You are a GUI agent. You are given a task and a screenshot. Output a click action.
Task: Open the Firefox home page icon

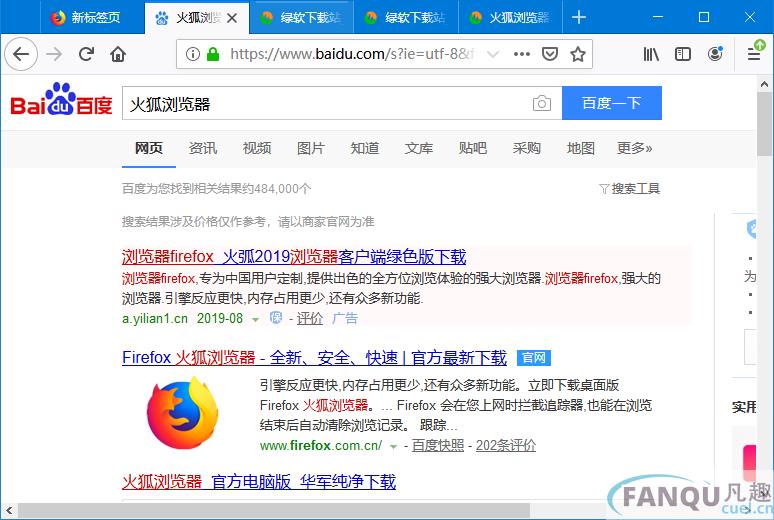click(118, 54)
